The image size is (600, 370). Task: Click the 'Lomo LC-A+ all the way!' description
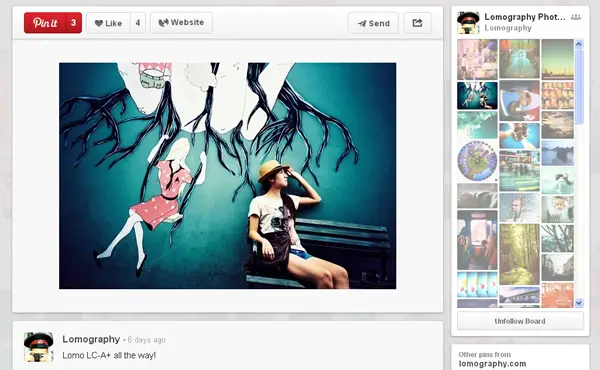pyautogui.click(x=109, y=355)
